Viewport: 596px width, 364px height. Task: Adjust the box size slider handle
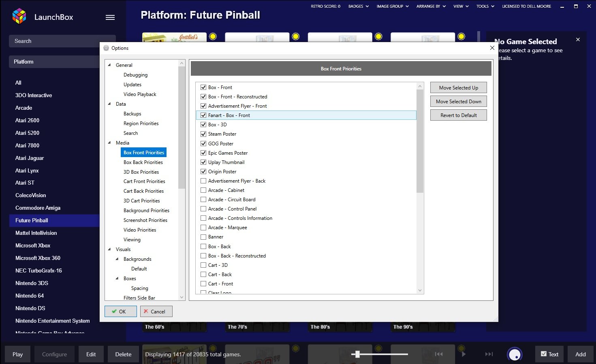357,354
